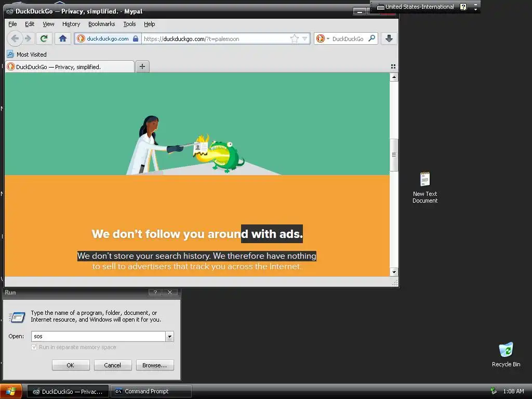This screenshot has height=399, width=532.
Task: Open the search engine selector dropdown
Action: click(322, 38)
